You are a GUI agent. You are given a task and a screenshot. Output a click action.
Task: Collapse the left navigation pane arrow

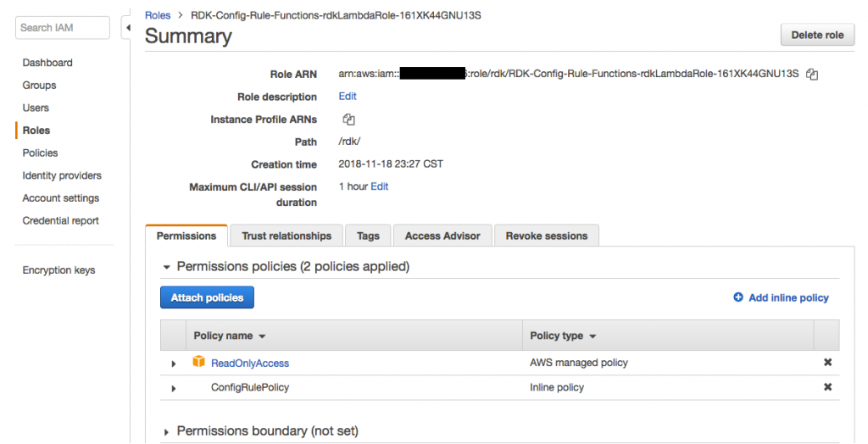coord(128,28)
